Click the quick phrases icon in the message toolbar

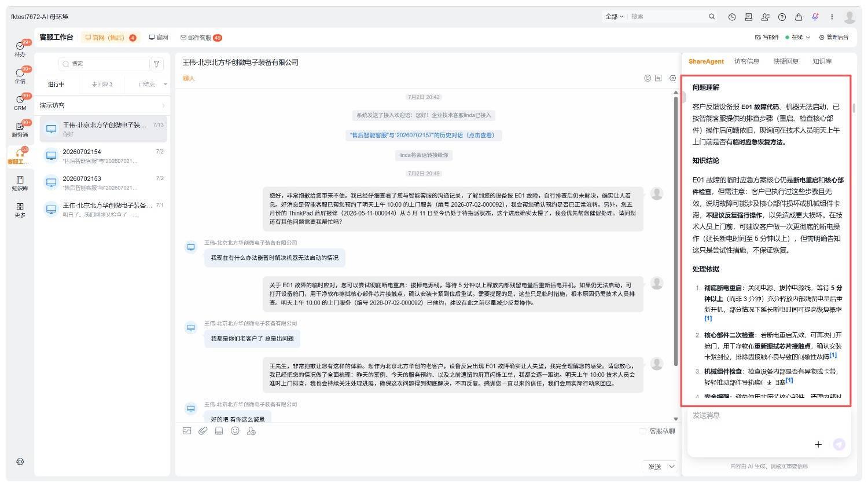219,431
